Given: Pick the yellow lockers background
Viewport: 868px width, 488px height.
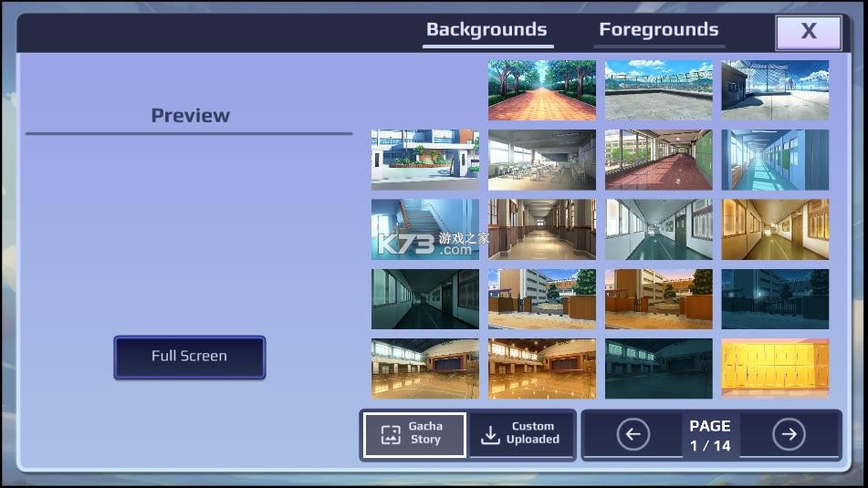Looking at the screenshot, I should (775, 369).
